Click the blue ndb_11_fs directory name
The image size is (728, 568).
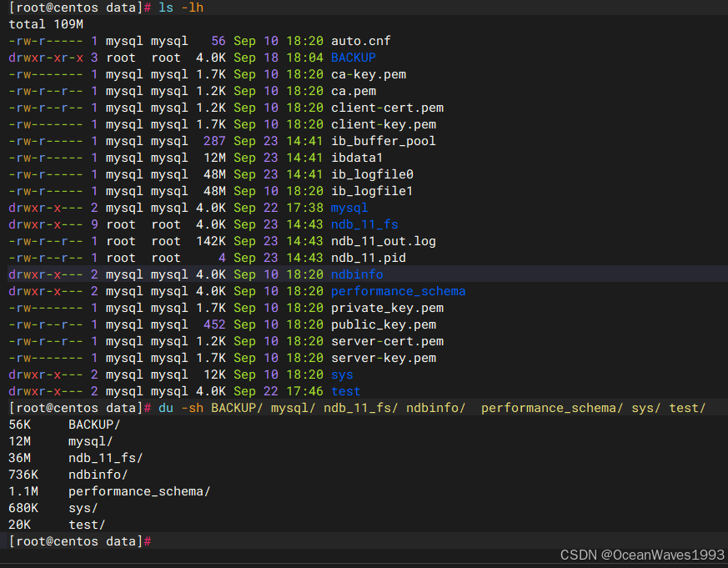click(x=364, y=224)
